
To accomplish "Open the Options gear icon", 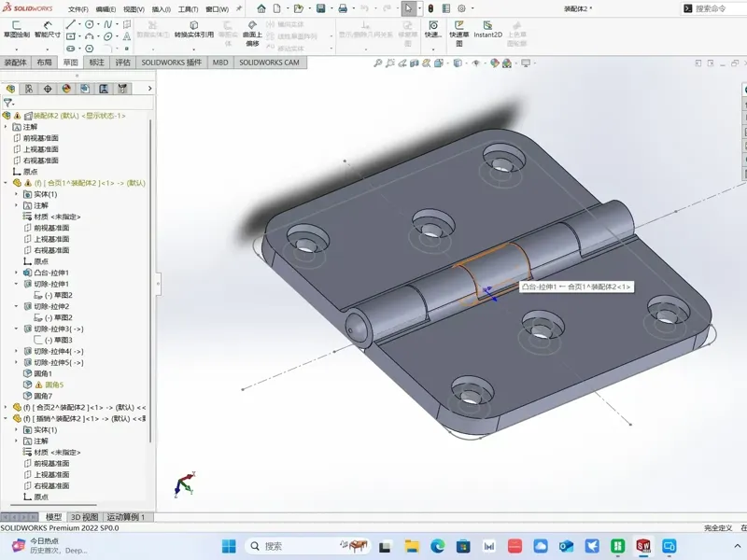I will point(461,8).
